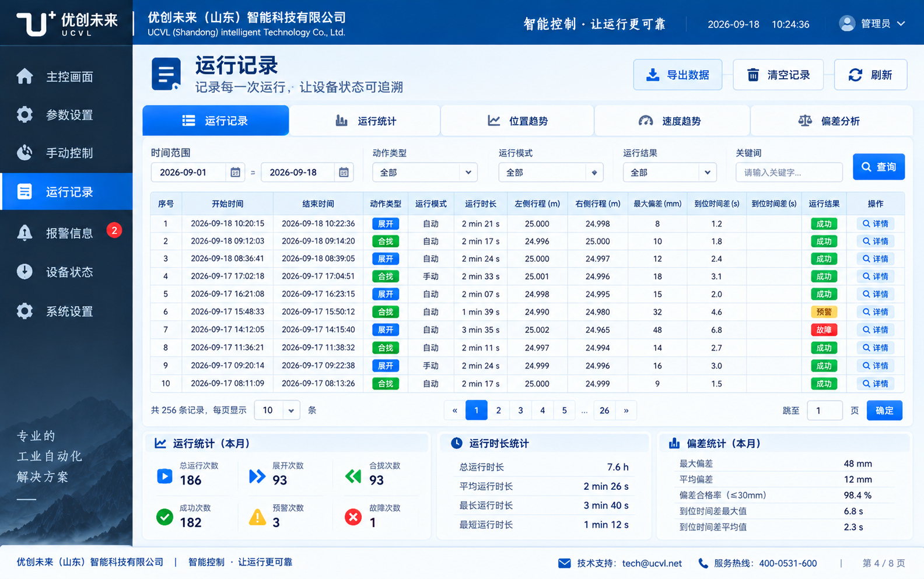This screenshot has width=924, height=579.
Task: Click the 展开 tag in row 1
Action: coord(386,224)
